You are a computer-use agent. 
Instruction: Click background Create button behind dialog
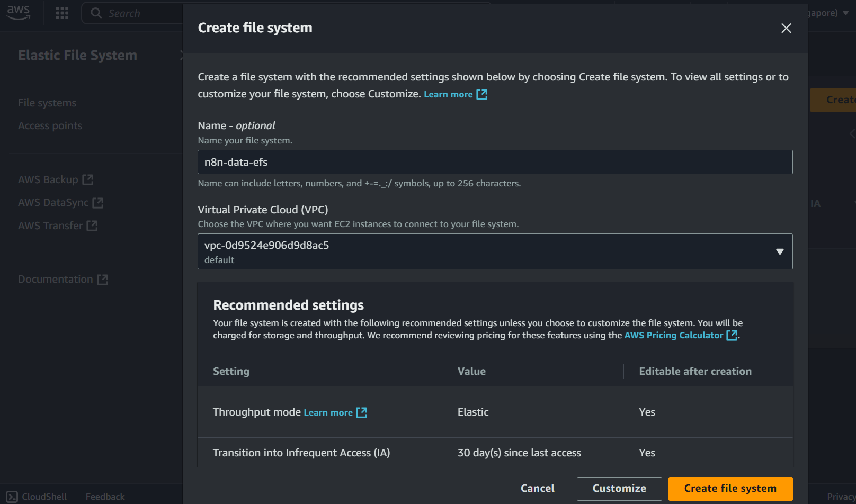(833, 100)
